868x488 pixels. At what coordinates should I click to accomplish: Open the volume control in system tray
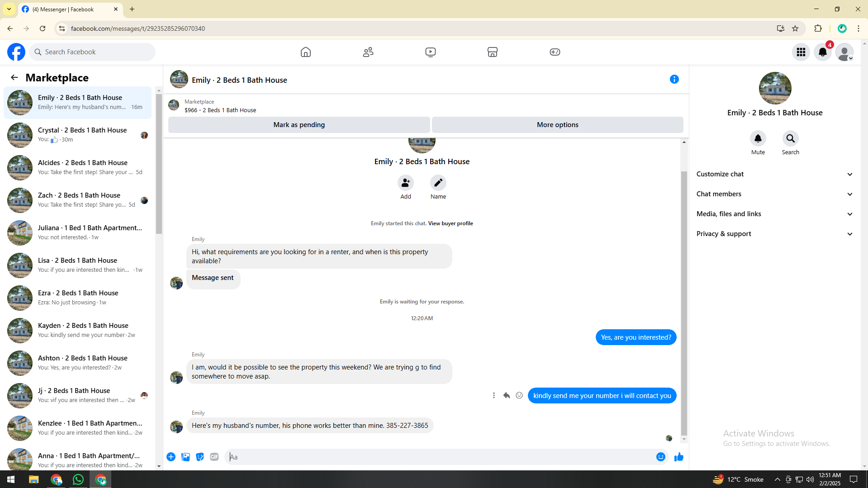810,479
